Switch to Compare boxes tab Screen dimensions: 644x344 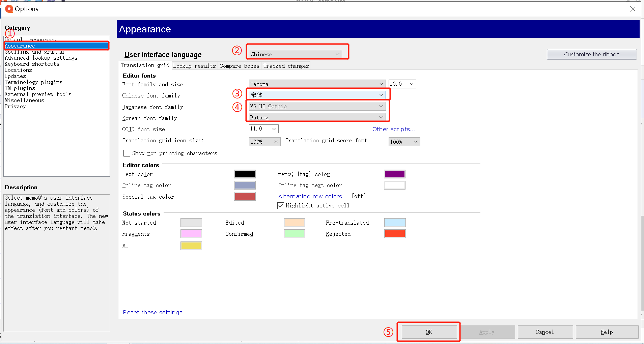click(x=239, y=66)
